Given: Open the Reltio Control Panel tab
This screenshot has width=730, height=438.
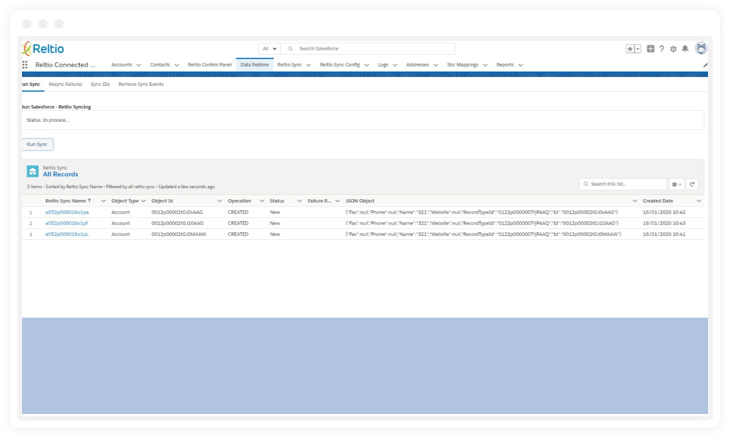Looking at the screenshot, I should pyautogui.click(x=210, y=65).
